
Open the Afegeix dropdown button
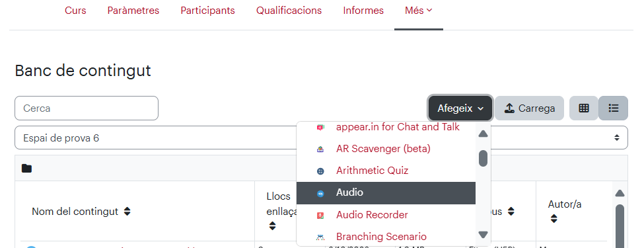(460, 108)
